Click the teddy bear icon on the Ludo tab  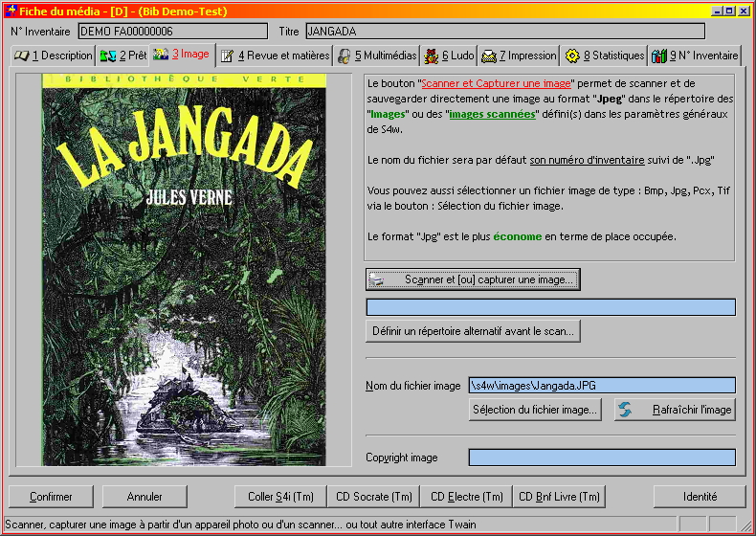click(x=431, y=56)
